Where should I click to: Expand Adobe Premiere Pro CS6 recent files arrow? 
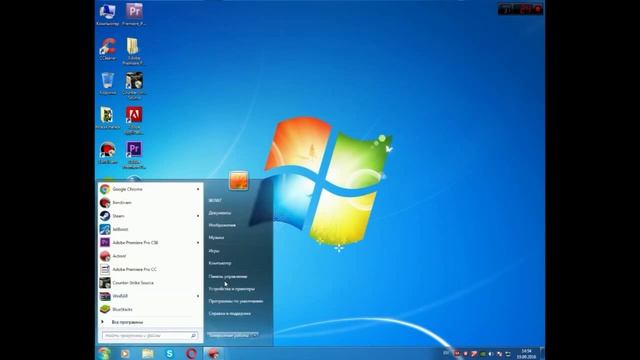(198, 242)
